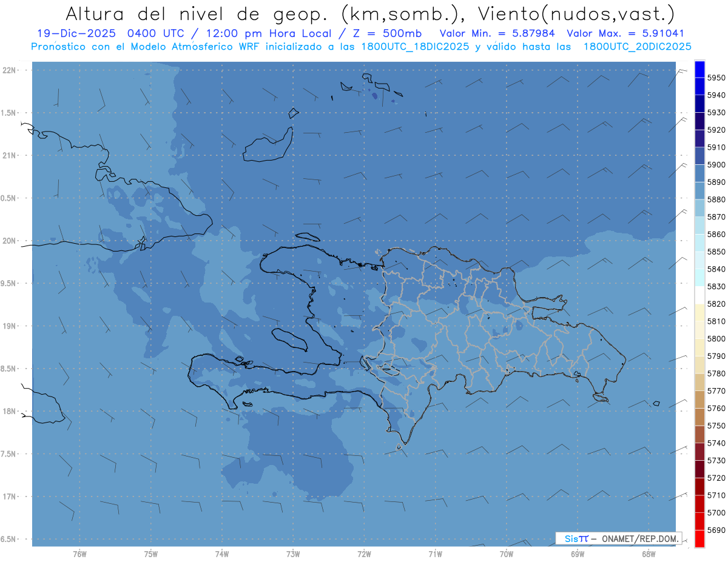Image resolution: width=728 pixels, height=562 pixels.
Task: Click the '68W' longitude axis label
Action: [649, 554]
